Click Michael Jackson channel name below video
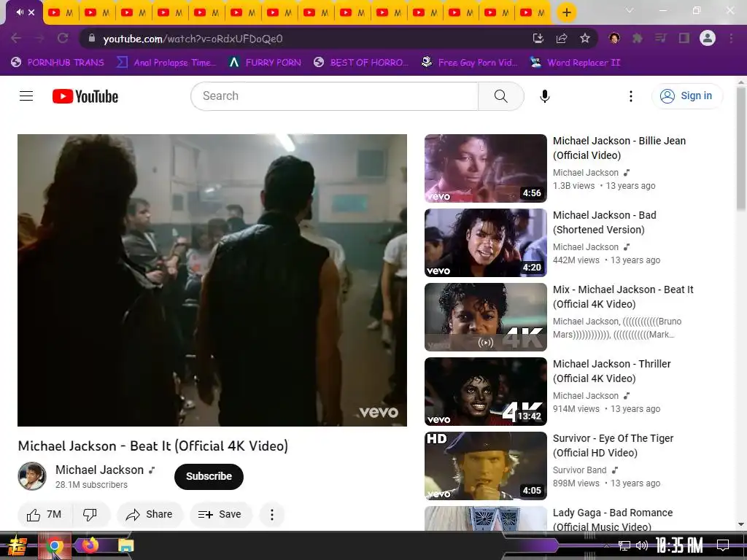 (x=99, y=470)
